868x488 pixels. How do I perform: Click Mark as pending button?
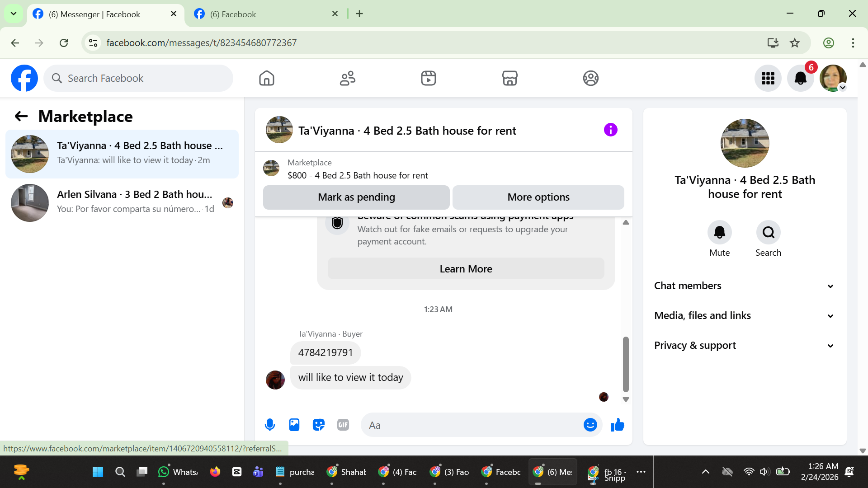click(x=356, y=197)
